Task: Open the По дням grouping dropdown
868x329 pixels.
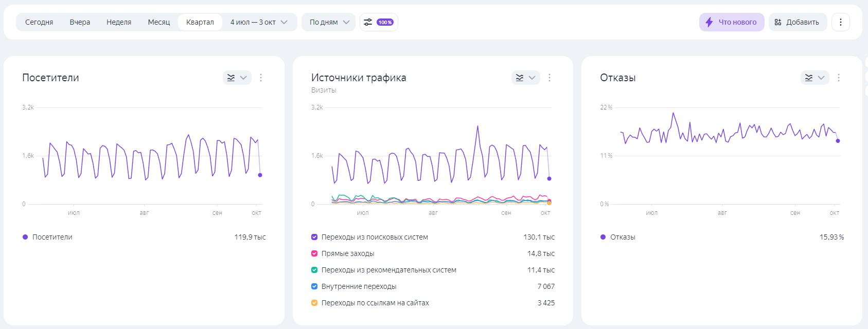Action: pyautogui.click(x=329, y=22)
